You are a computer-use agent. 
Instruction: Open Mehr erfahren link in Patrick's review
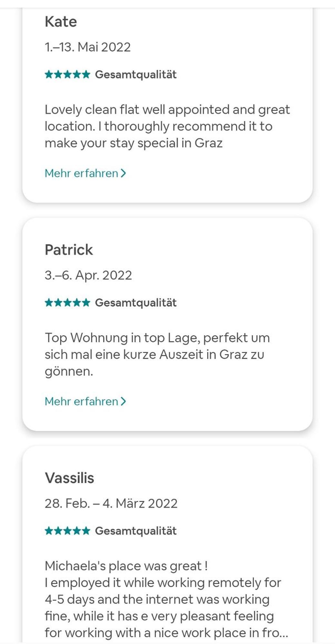point(85,402)
